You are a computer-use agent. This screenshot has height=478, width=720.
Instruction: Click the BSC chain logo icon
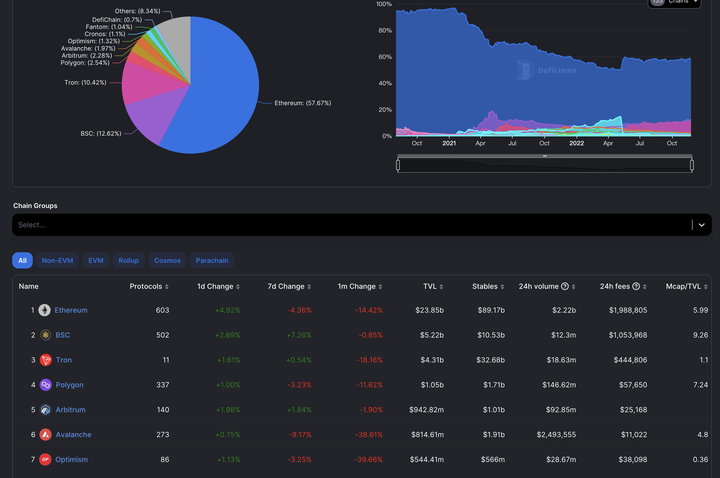tap(45, 335)
